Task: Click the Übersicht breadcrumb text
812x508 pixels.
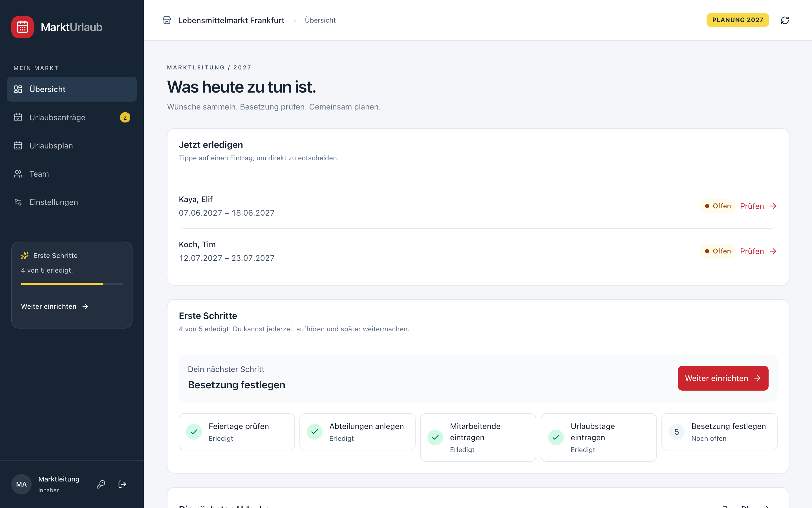Action: coord(320,20)
